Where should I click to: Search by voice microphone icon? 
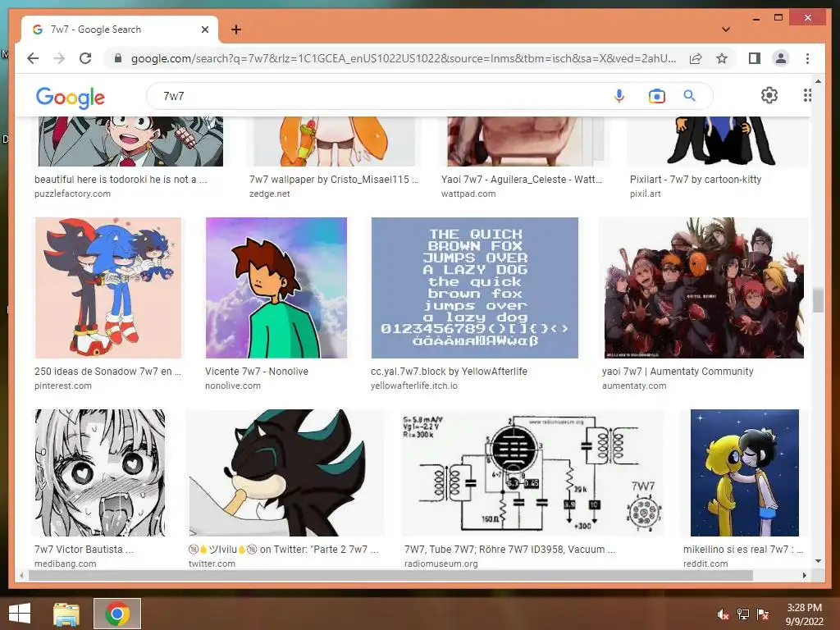[619, 96]
